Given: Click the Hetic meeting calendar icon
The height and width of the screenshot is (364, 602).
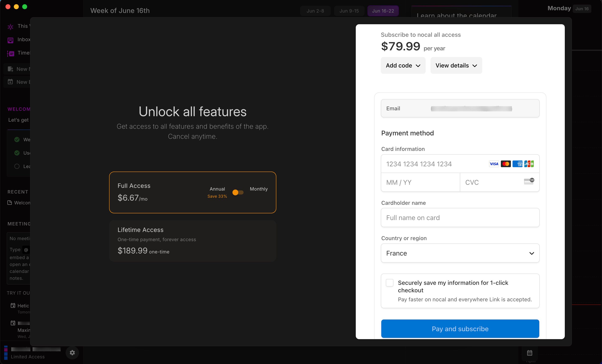Looking at the screenshot, I should (13, 305).
